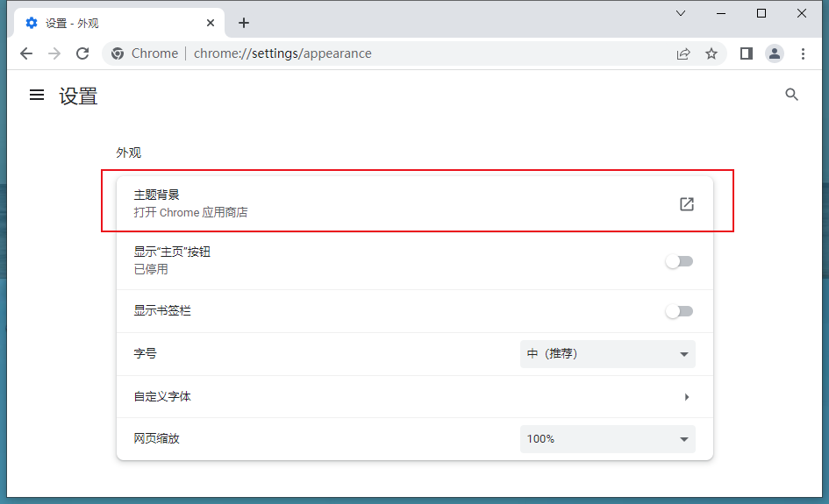829x504 pixels.
Task: Open a new tab with plus button
Action: [244, 23]
